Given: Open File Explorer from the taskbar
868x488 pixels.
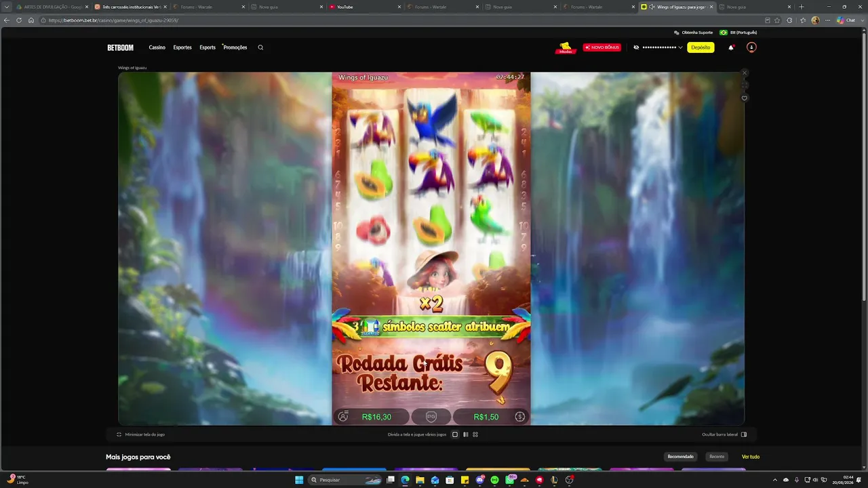Looking at the screenshot, I should 420,480.
